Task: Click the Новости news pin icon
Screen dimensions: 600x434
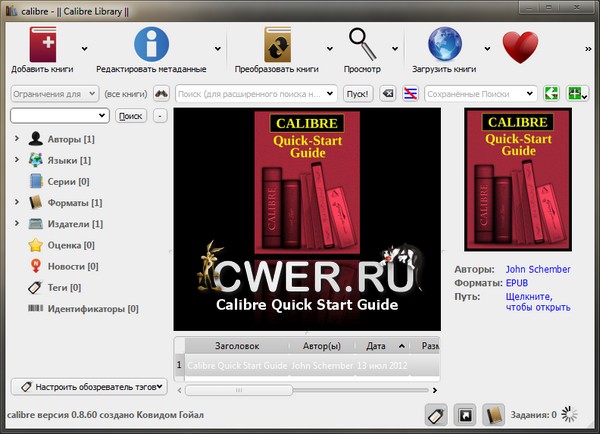Action: [x=36, y=266]
